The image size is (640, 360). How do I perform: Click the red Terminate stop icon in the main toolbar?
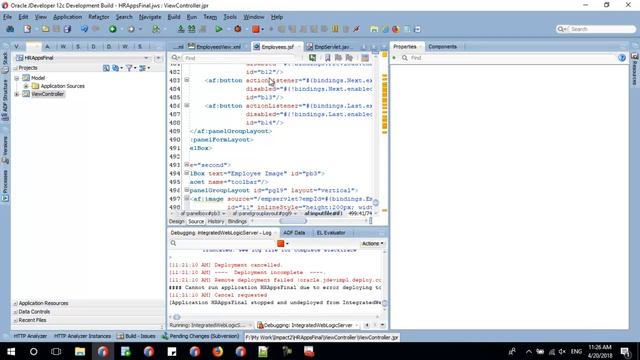tap(256, 29)
